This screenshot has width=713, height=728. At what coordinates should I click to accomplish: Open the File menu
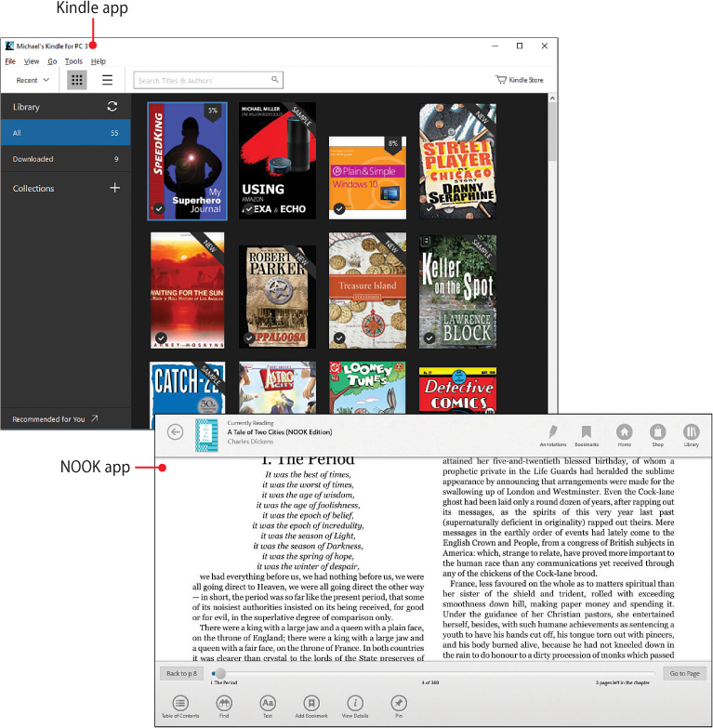coord(10,61)
